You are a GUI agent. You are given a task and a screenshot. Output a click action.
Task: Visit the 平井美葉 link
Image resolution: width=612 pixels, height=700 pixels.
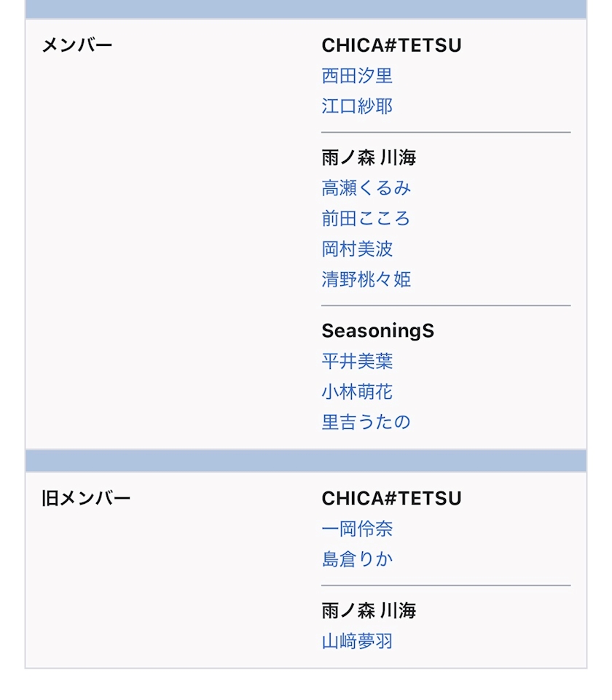tap(357, 361)
